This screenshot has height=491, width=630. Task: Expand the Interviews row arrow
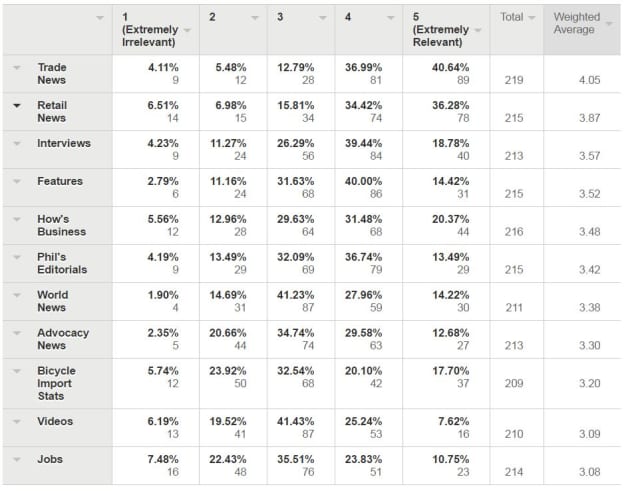point(17,143)
